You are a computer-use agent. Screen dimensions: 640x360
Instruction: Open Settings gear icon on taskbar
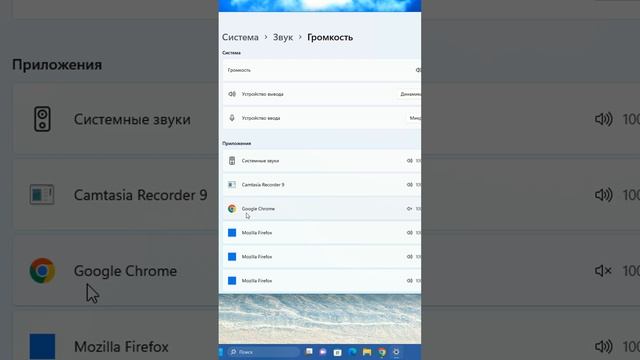tap(396, 352)
